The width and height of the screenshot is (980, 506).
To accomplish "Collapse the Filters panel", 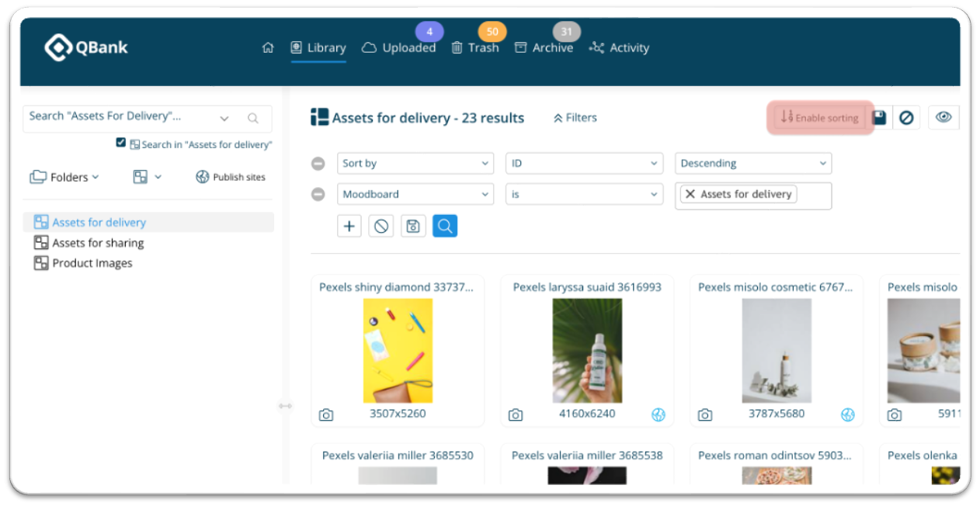I will 575,118.
